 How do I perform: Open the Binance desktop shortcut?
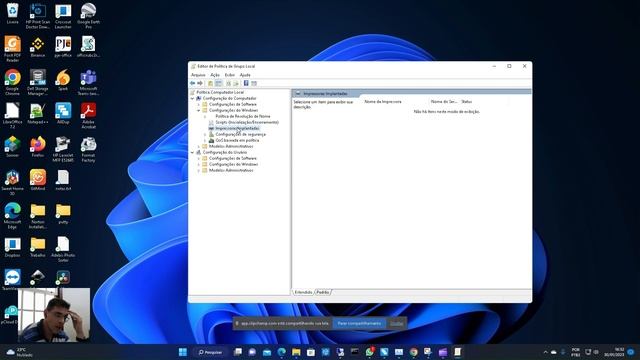click(x=38, y=47)
